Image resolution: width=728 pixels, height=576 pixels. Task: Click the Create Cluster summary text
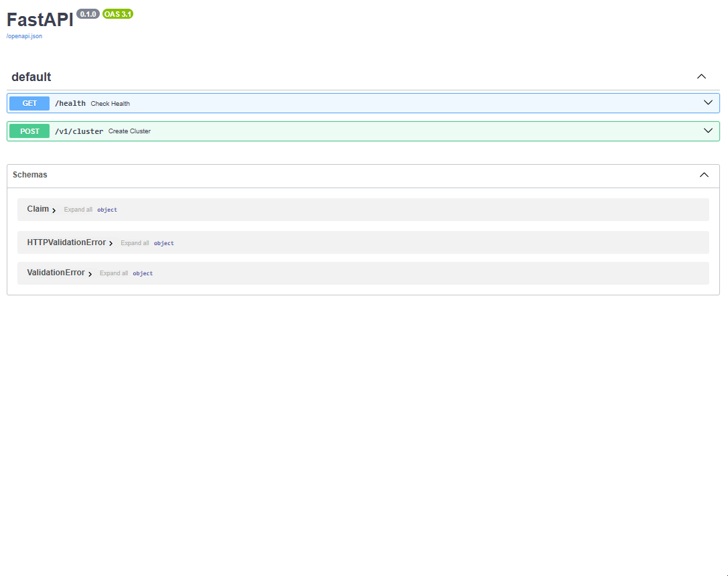pyautogui.click(x=129, y=131)
